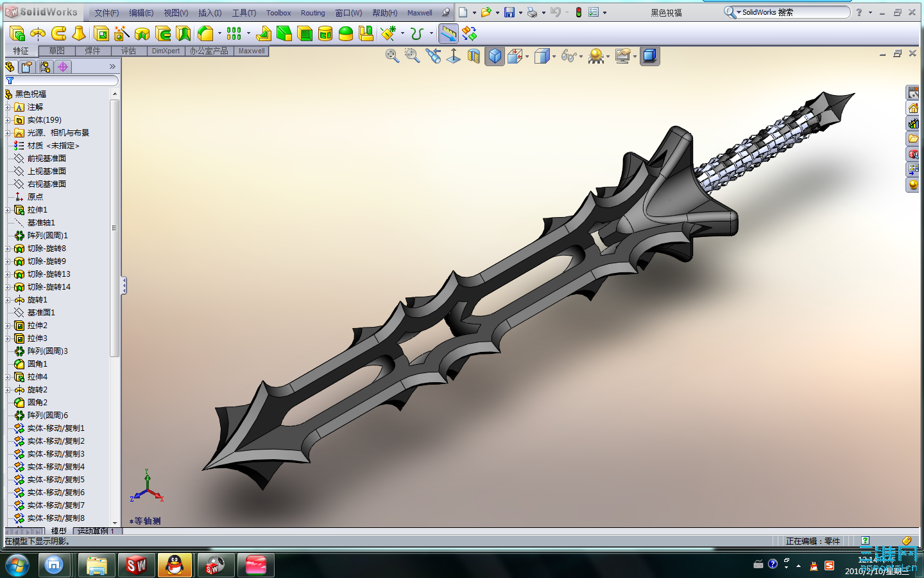Select 基准面1 in the feature tree

(41, 313)
